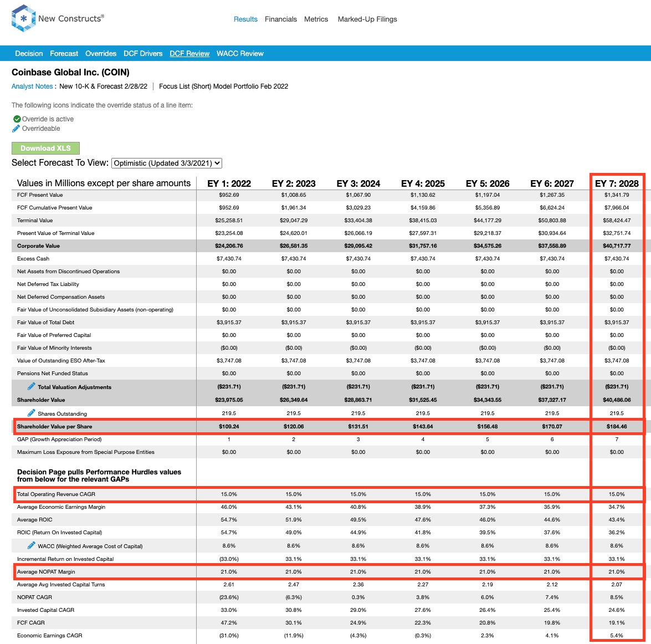This screenshot has height=644, width=651.
Task: Click the Average ROIC row label
Action: point(34,519)
